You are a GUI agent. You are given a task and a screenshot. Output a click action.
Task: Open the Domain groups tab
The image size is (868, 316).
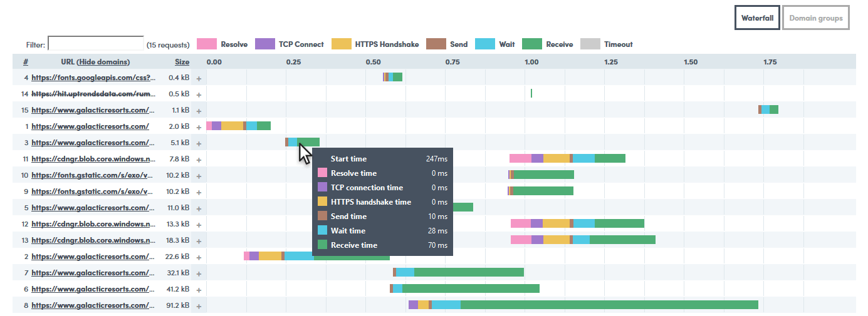click(x=815, y=18)
